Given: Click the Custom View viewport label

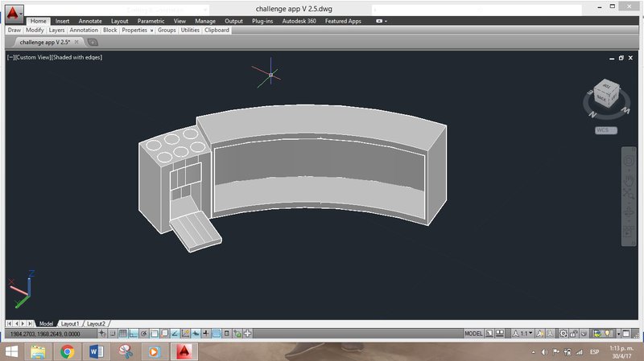Looking at the screenshot, I should point(35,57).
